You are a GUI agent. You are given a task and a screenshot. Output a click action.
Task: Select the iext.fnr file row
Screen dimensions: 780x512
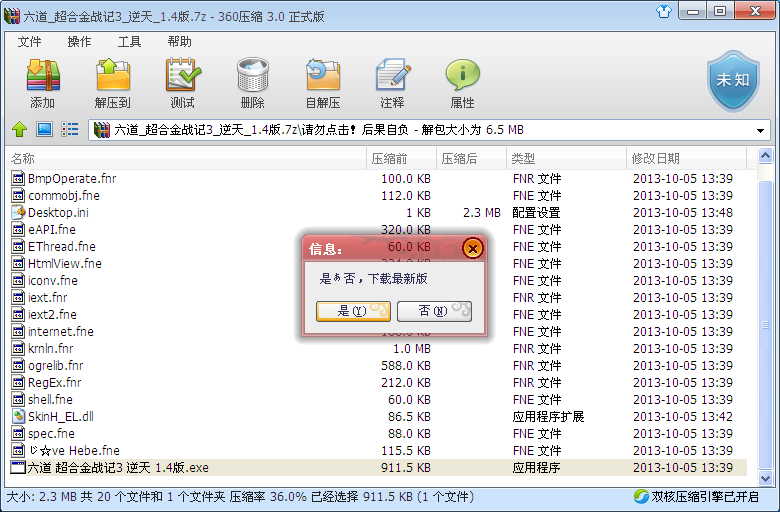point(378,298)
